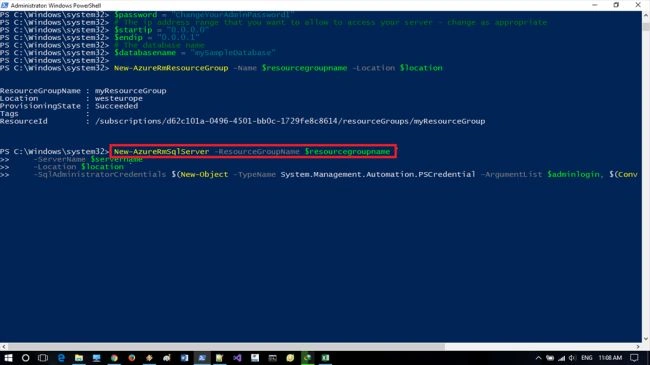Image resolution: width=650 pixels, height=365 pixels.
Task: Open Visual Studio from the taskbar
Action: click(237, 358)
